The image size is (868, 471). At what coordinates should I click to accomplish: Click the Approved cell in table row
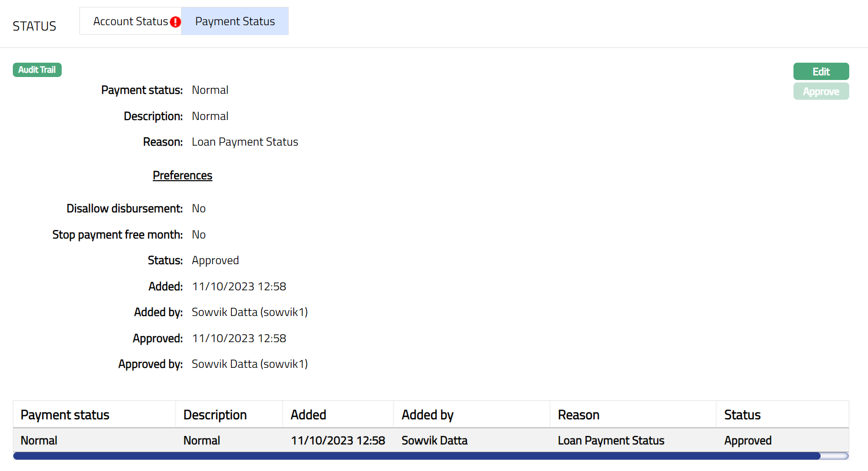(748, 440)
